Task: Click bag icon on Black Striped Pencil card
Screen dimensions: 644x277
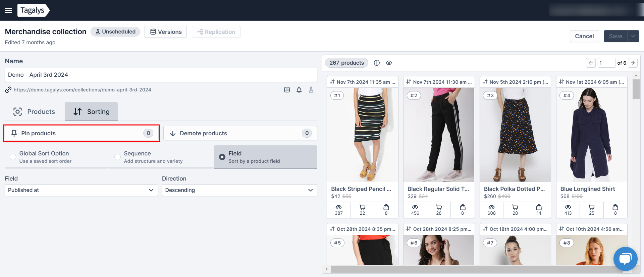Action: point(386,207)
